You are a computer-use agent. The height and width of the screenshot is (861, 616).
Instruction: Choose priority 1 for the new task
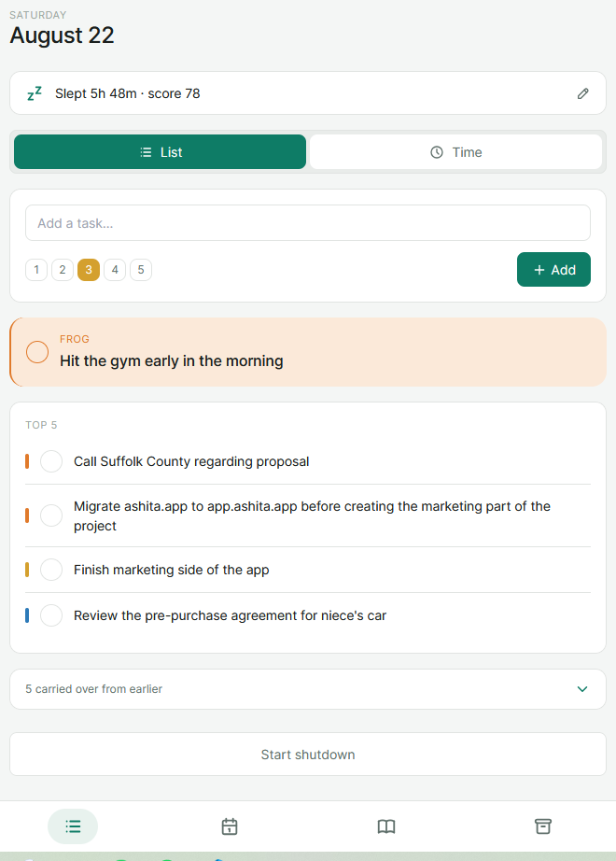[x=36, y=270]
